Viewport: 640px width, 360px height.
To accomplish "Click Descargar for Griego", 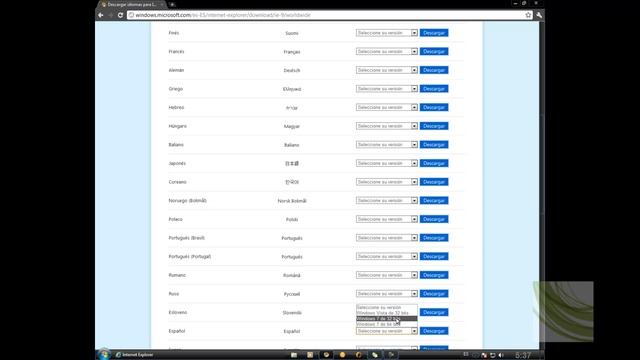I will [x=434, y=89].
